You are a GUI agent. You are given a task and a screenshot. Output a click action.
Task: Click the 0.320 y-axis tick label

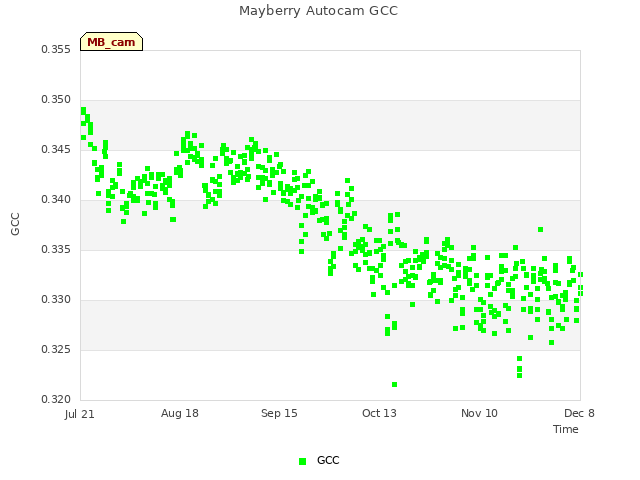pyautogui.click(x=56, y=399)
